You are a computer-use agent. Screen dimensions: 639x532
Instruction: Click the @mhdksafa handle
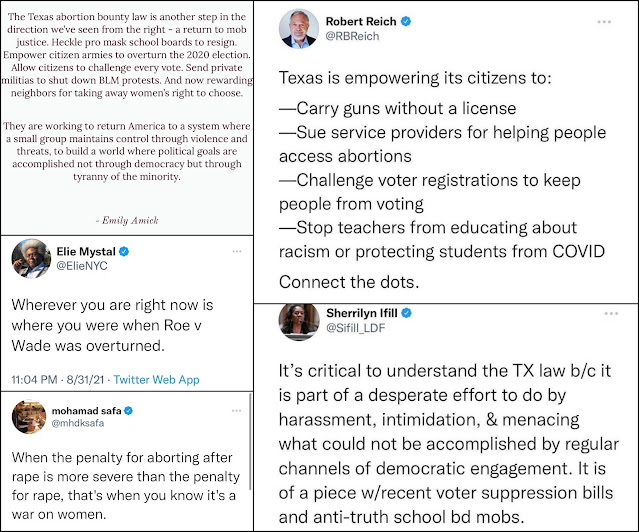[78, 423]
